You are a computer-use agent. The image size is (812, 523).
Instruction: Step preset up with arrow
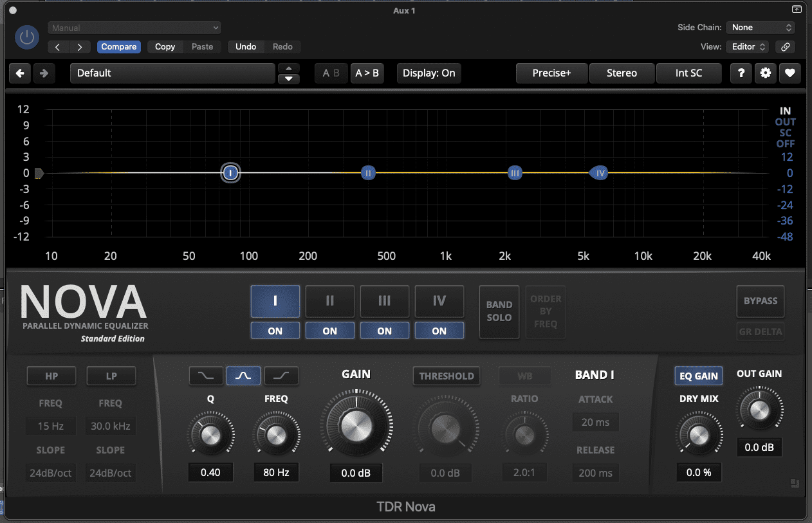(x=288, y=68)
